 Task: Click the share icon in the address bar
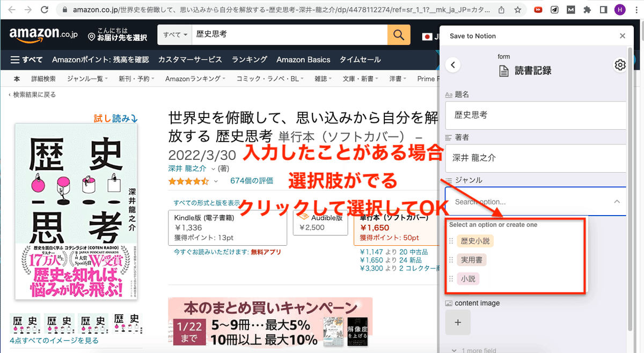[x=501, y=10]
